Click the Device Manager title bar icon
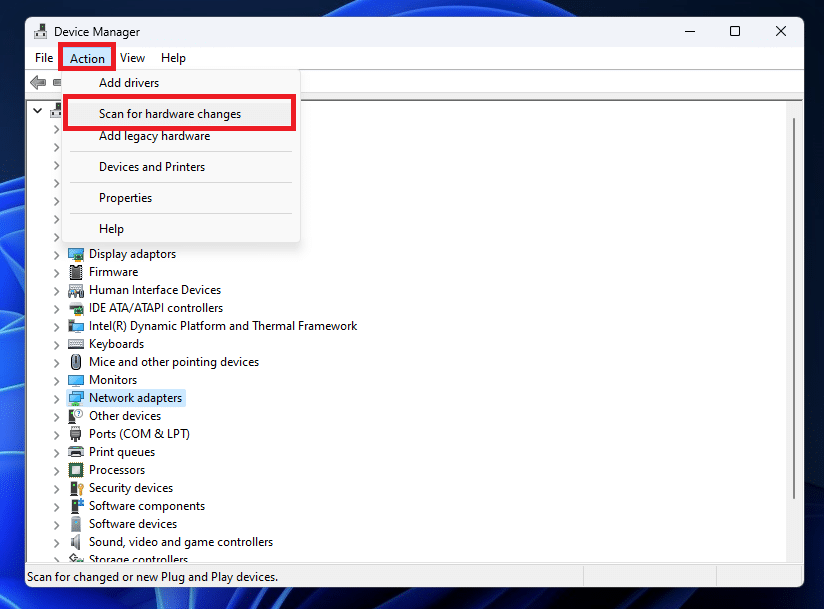Image resolution: width=824 pixels, height=609 pixels. tap(40, 31)
